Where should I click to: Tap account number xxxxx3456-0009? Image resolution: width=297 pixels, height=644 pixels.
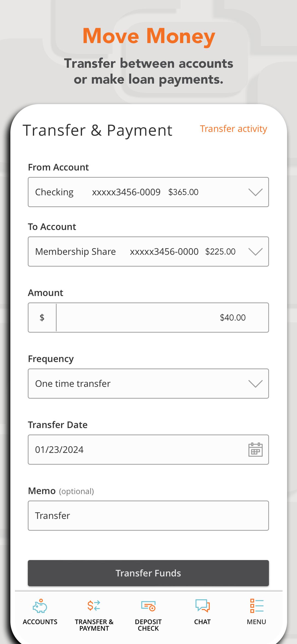126,192
